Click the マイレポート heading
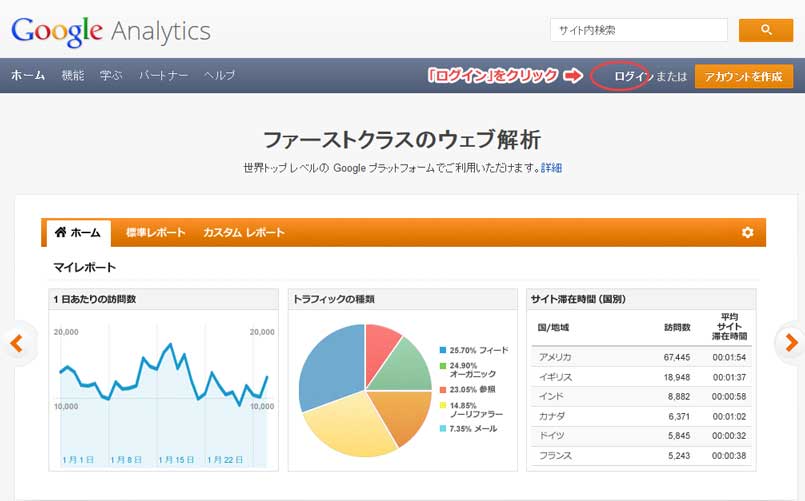 click(x=85, y=267)
